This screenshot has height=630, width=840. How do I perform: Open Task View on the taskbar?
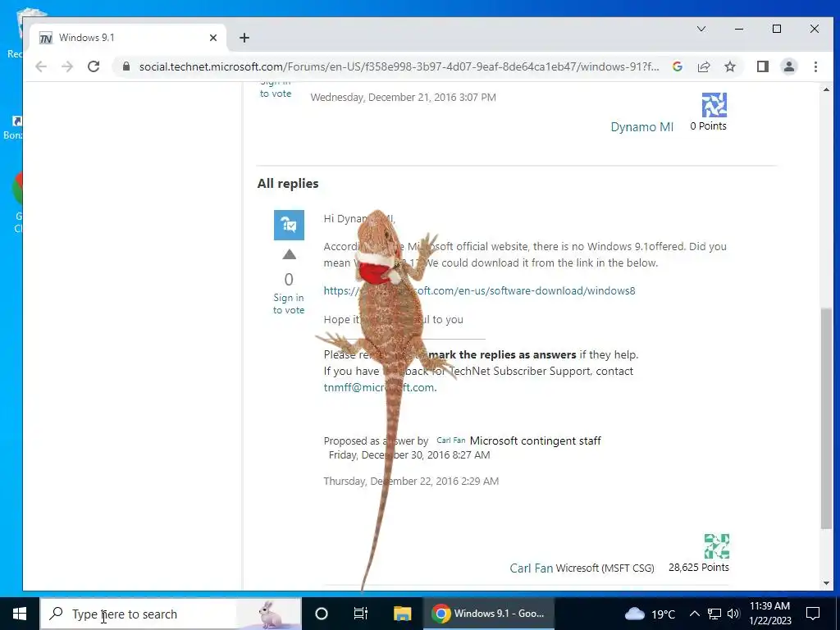tap(361, 614)
